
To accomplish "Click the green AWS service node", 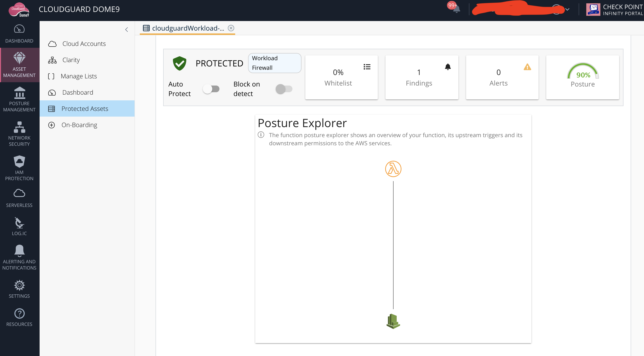I will coord(393,321).
